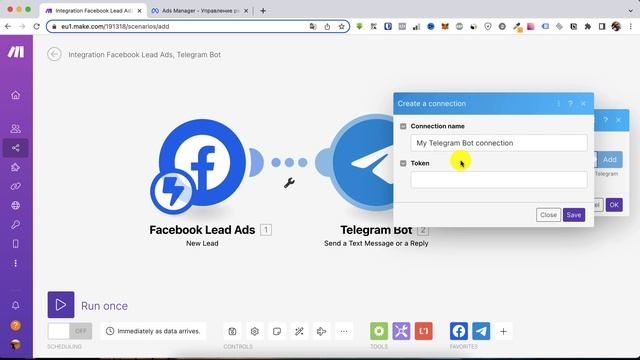Open notifications bell in sidebar
640x360 pixels.
[16, 305]
